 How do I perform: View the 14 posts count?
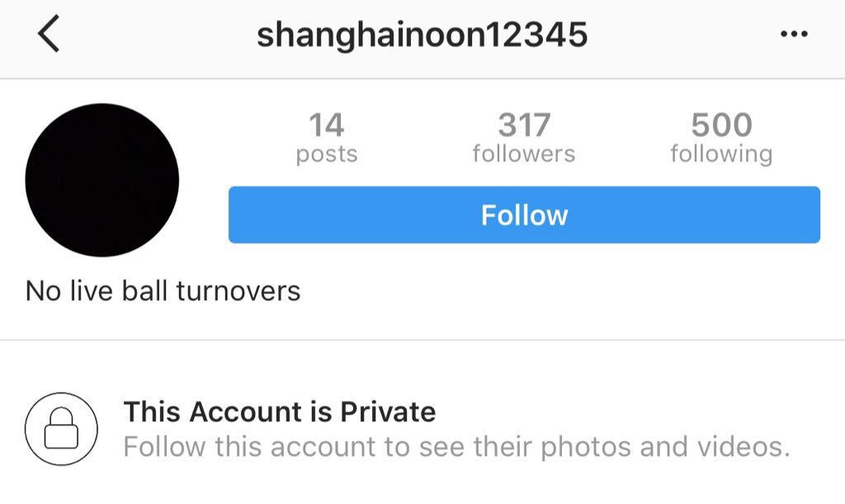coord(327,137)
